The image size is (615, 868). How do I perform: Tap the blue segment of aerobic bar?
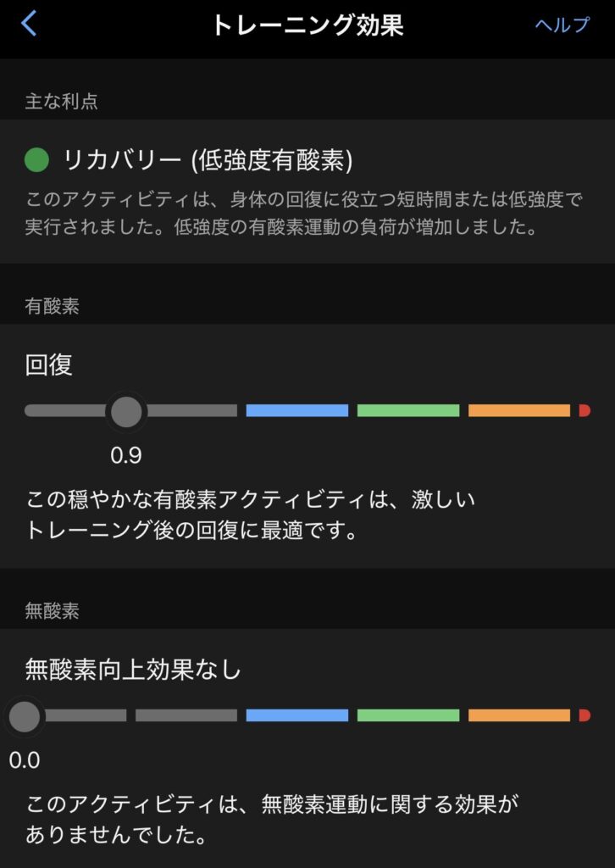[296, 411]
